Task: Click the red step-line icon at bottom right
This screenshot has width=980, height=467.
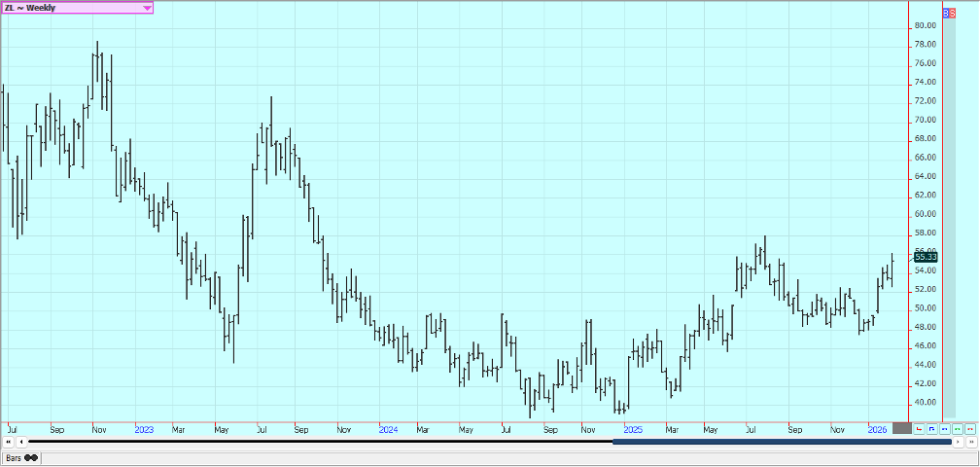Action: (920, 428)
